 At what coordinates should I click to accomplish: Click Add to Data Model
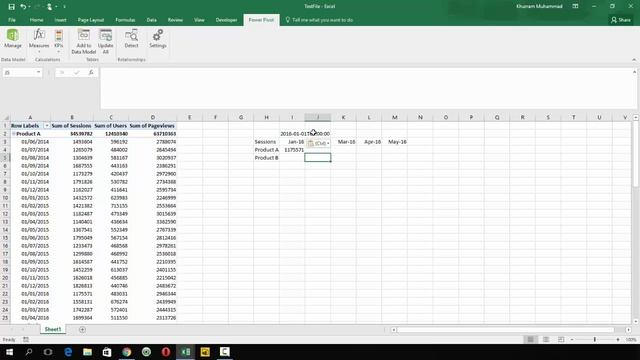pyautogui.click(x=84, y=41)
